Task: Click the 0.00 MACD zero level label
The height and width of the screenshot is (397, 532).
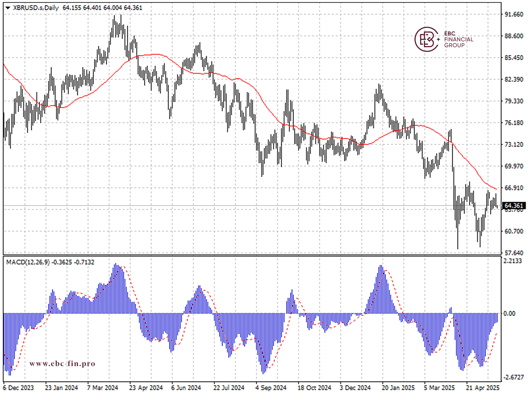Action: click(509, 313)
